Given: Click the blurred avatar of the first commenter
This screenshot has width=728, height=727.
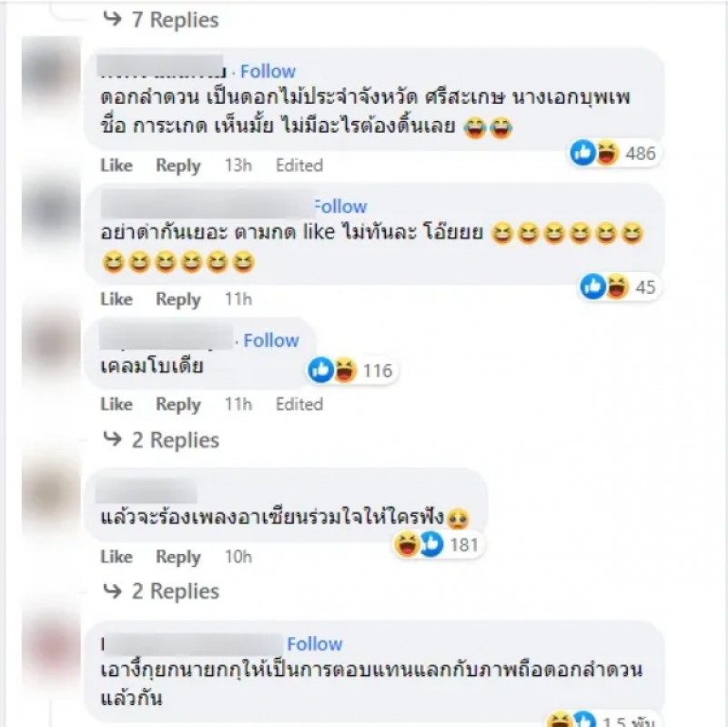Looking at the screenshot, I should point(51,73).
